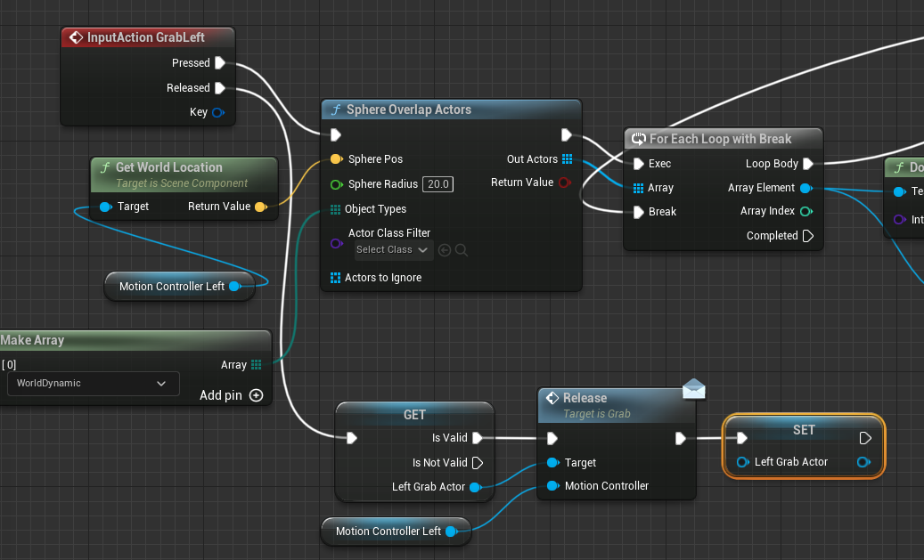Open the Select Class dropdown

[x=393, y=250]
